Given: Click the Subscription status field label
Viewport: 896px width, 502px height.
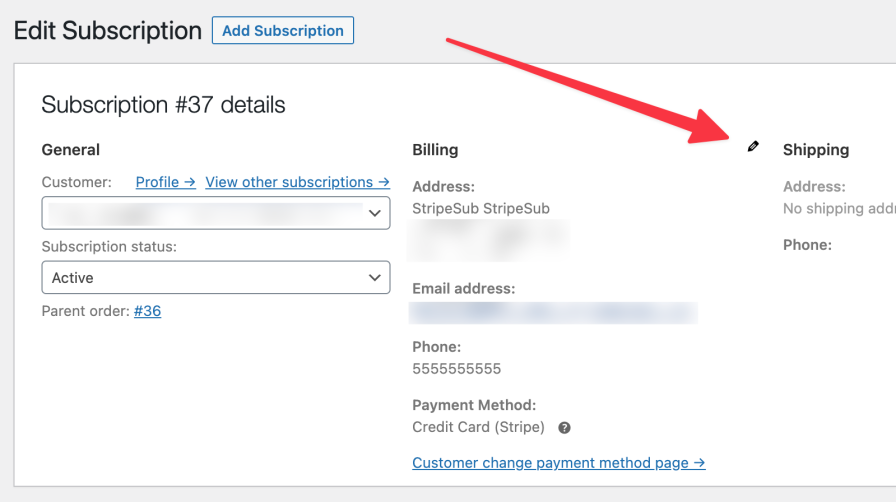Looking at the screenshot, I should pyautogui.click(x=109, y=247).
